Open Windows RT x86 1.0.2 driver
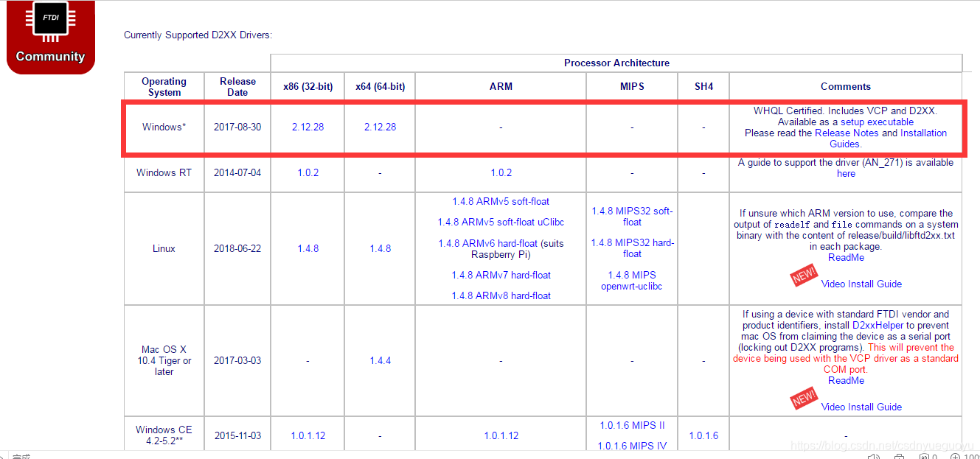Viewport: 980px width, 459px height. (307, 172)
